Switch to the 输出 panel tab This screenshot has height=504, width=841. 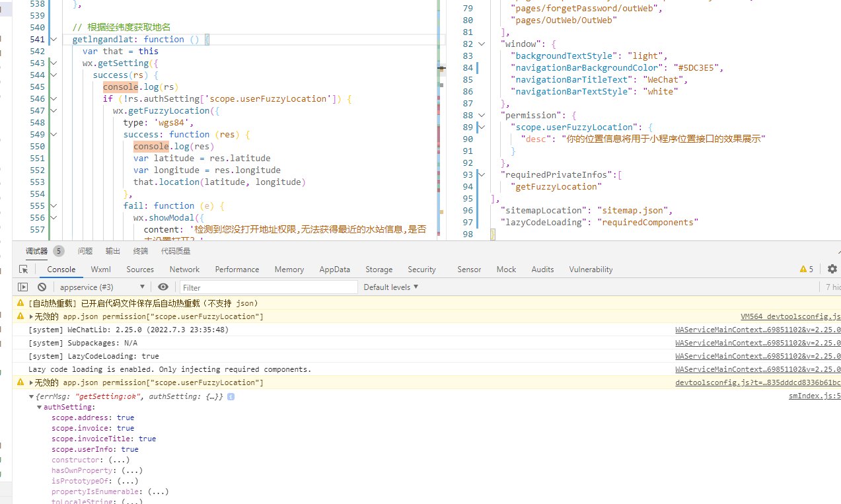point(113,251)
